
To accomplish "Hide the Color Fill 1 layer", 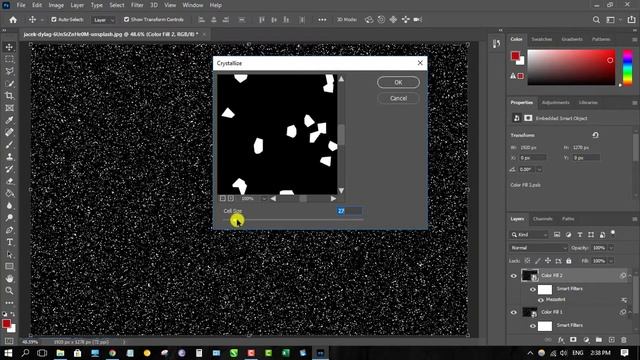I will point(513,313).
